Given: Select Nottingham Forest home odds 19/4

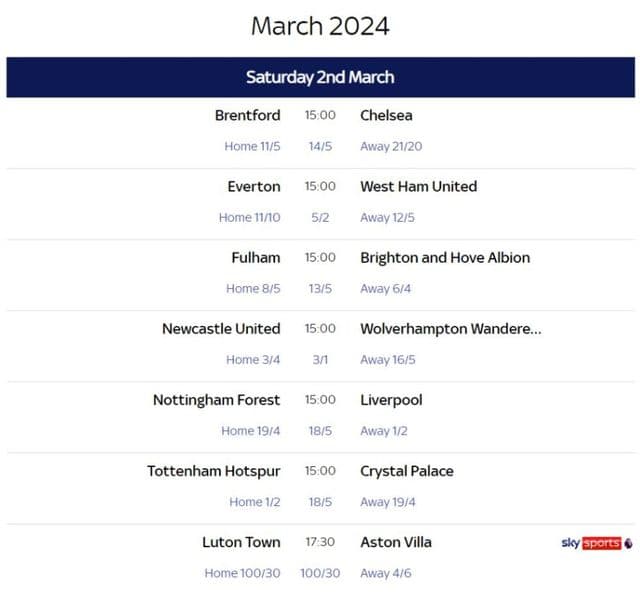Looking at the screenshot, I should pos(250,430).
